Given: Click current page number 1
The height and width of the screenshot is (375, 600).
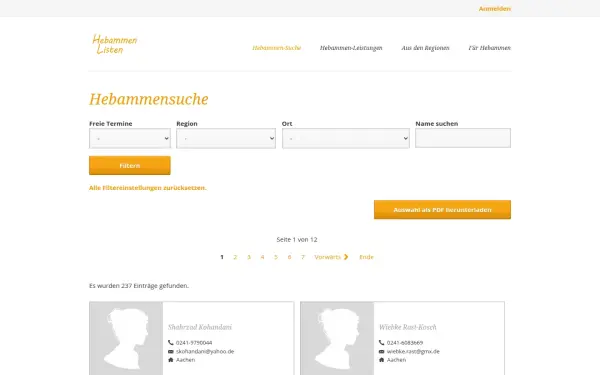Looking at the screenshot, I should click(222, 257).
